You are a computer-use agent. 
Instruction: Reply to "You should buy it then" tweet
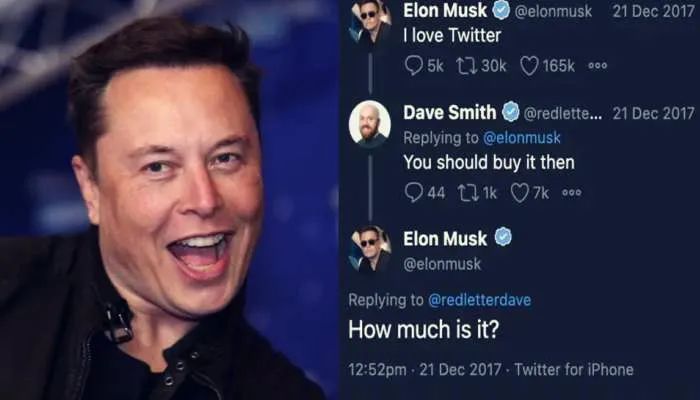tap(413, 193)
